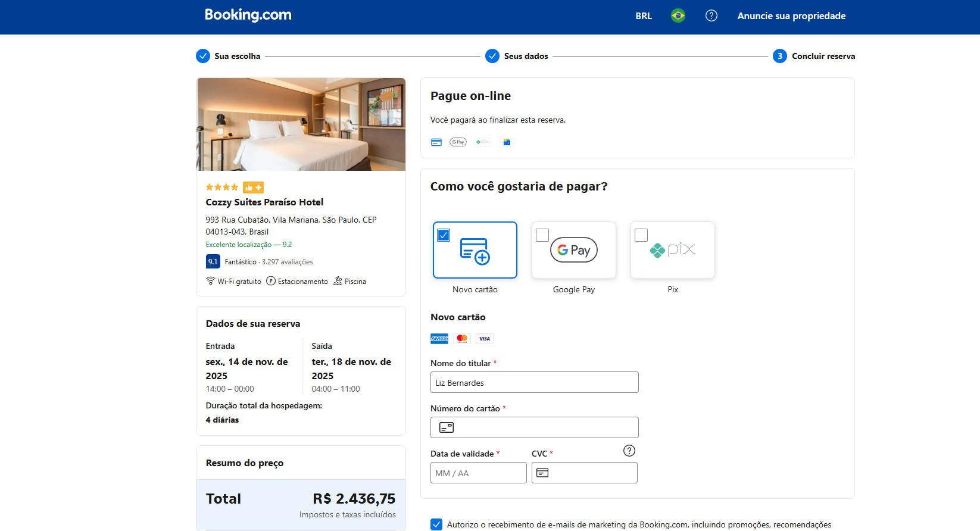
Task: Click the parking Estacionamento icon
Action: (271, 281)
